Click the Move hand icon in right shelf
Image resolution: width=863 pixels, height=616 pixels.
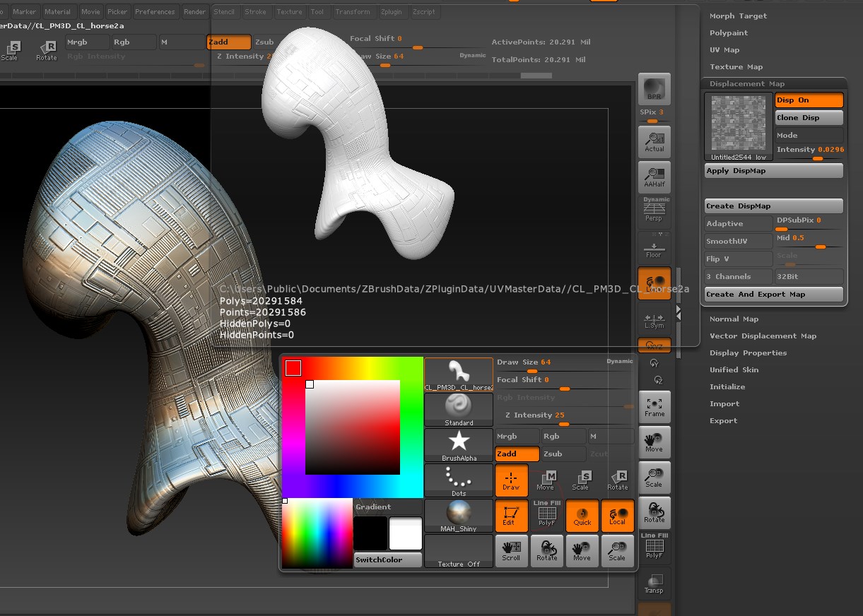[x=654, y=442]
